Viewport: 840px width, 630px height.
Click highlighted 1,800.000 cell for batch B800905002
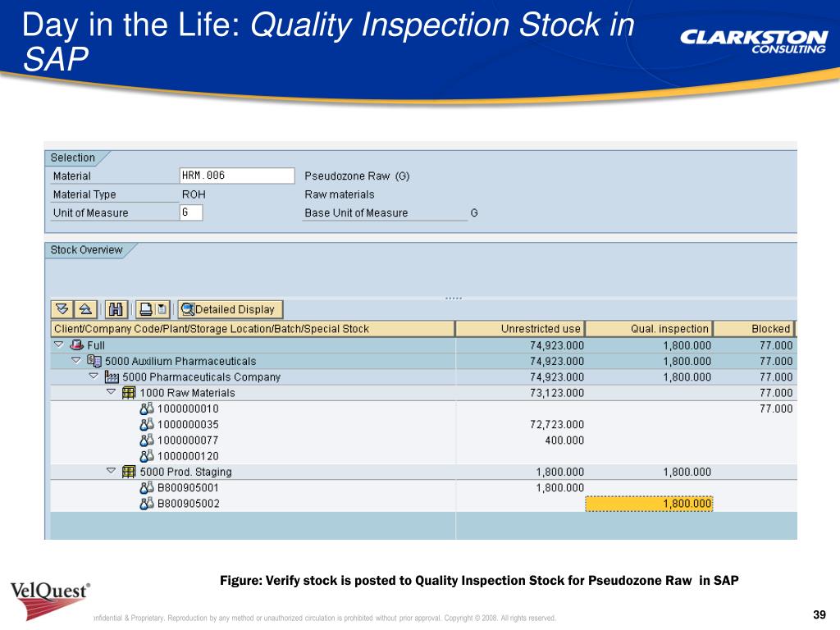click(x=650, y=504)
